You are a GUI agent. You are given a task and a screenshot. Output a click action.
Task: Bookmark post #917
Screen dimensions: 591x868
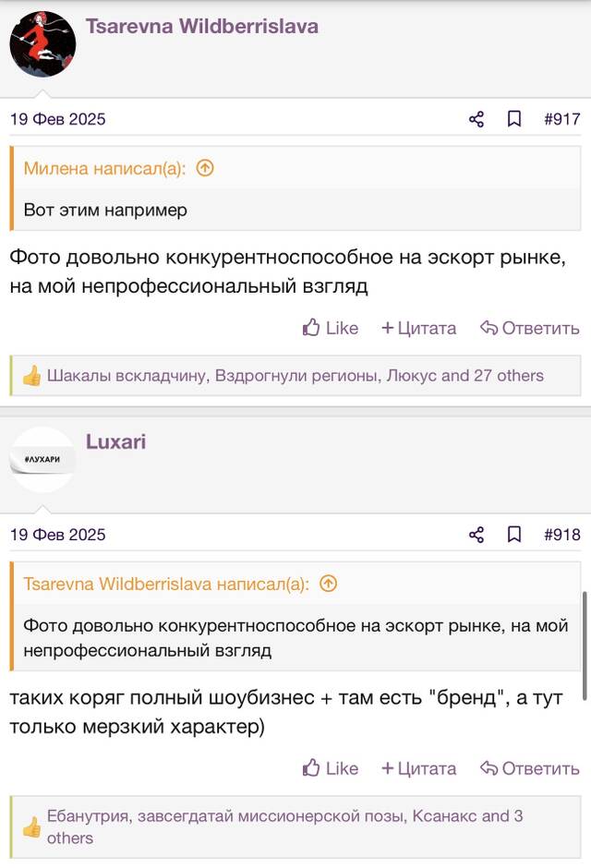[514, 119]
